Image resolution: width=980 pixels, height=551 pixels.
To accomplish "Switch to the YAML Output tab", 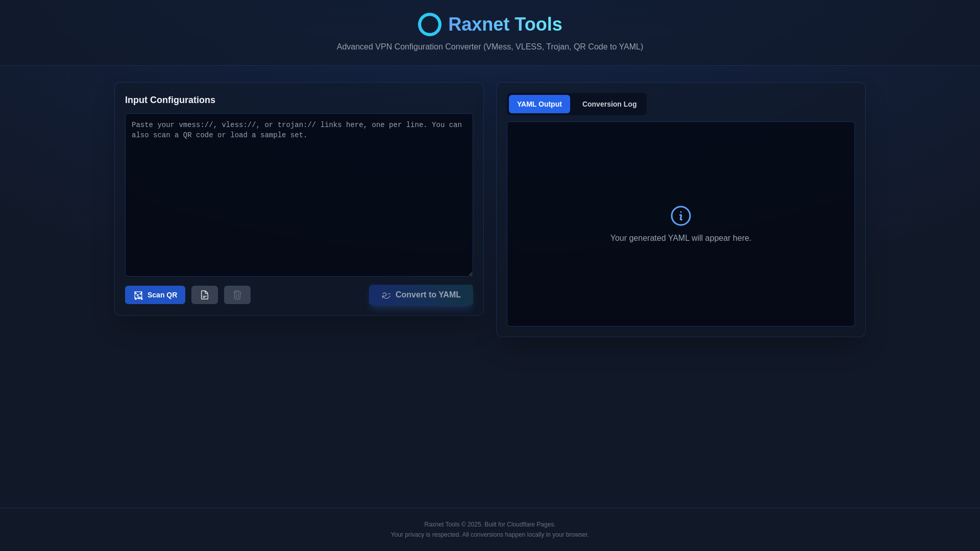I will point(540,104).
